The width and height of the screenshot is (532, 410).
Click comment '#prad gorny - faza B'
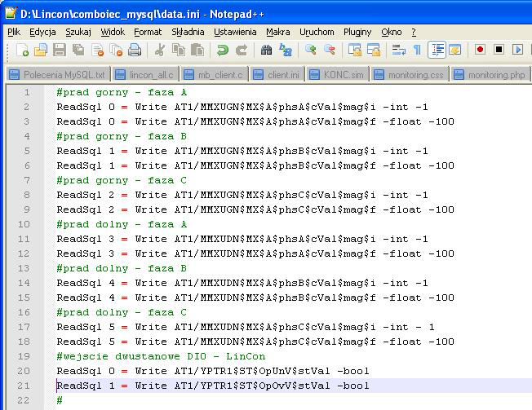coord(122,136)
